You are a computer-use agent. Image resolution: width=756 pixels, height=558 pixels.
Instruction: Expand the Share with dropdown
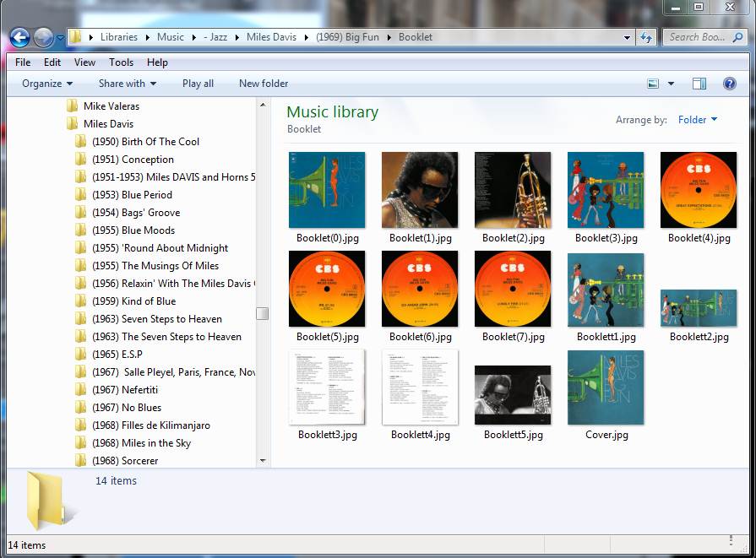pos(126,83)
